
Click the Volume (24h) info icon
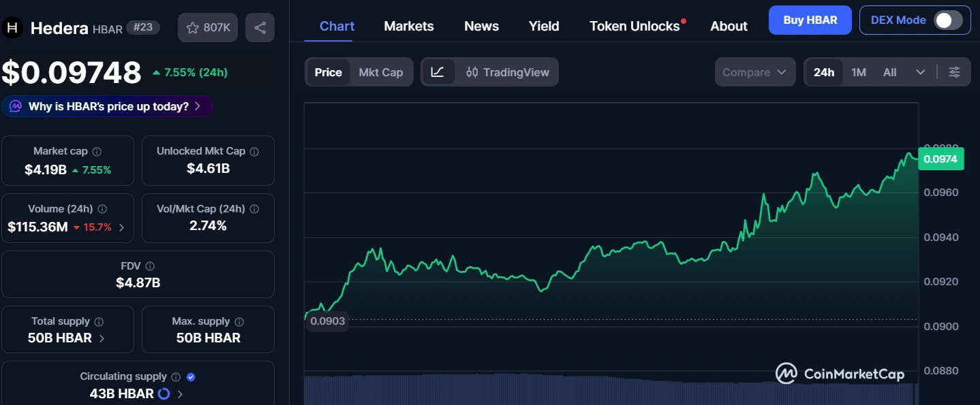click(102, 210)
